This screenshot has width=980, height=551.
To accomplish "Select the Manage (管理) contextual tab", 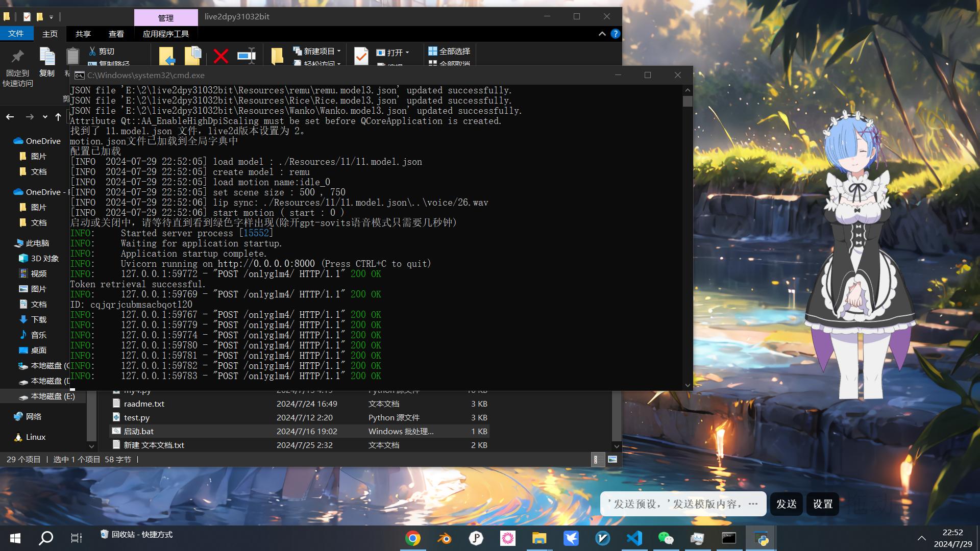I will click(166, 18).
